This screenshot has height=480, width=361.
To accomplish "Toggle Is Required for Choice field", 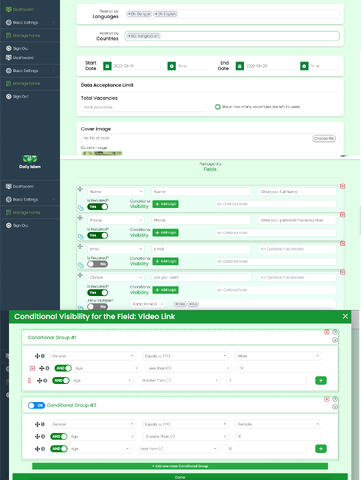I will coord(98,292).
